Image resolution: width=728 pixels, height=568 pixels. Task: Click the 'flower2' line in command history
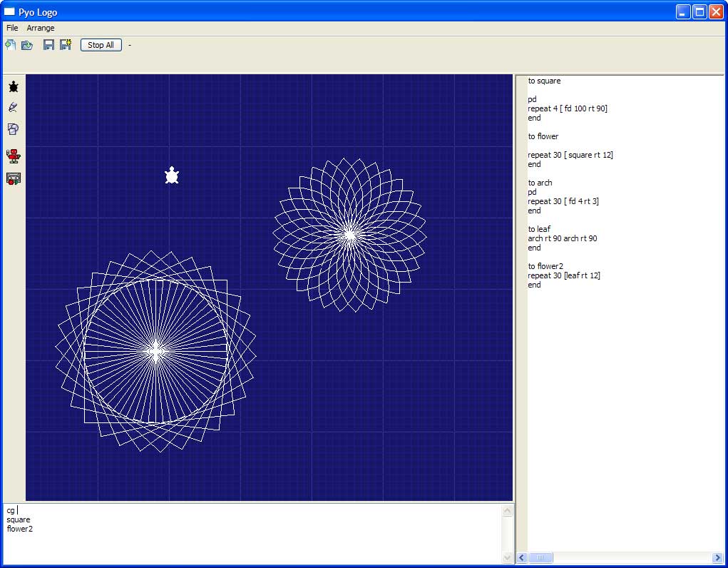(20, 529)
